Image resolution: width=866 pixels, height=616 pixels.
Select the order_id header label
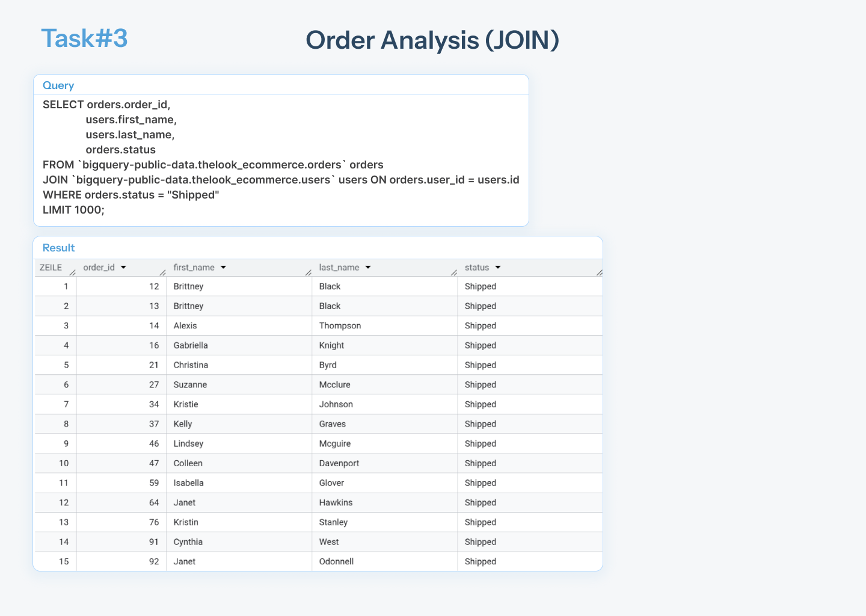[x=99, y=268]
